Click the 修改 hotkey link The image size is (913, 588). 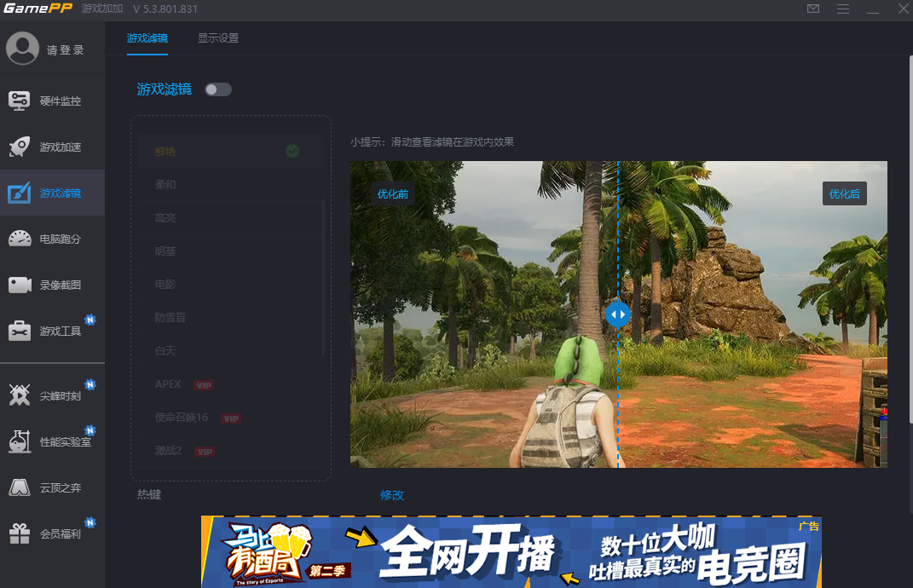[x=391, y=494]
